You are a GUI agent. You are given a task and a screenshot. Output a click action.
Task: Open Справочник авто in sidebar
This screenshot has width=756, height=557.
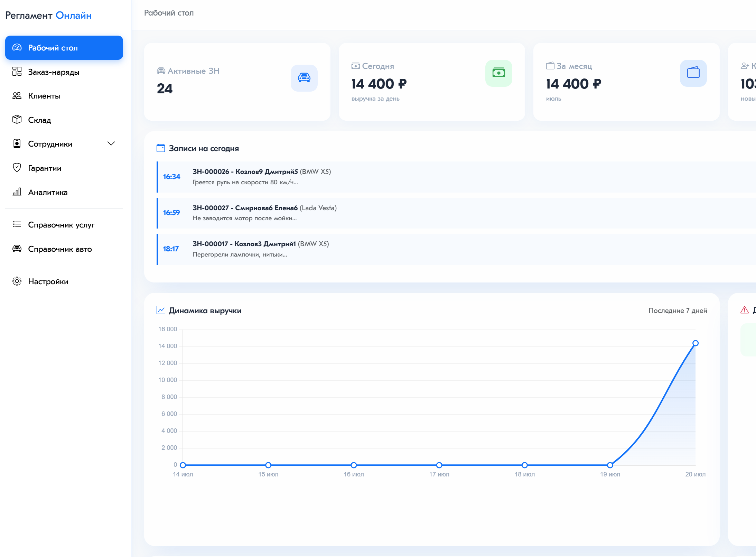coord(64,249)
